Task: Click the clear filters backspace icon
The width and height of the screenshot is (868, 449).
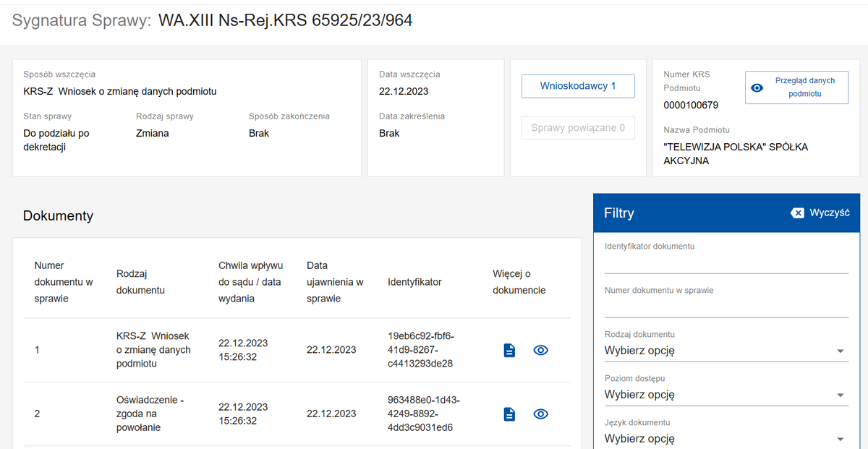Action: pos(797,213)
